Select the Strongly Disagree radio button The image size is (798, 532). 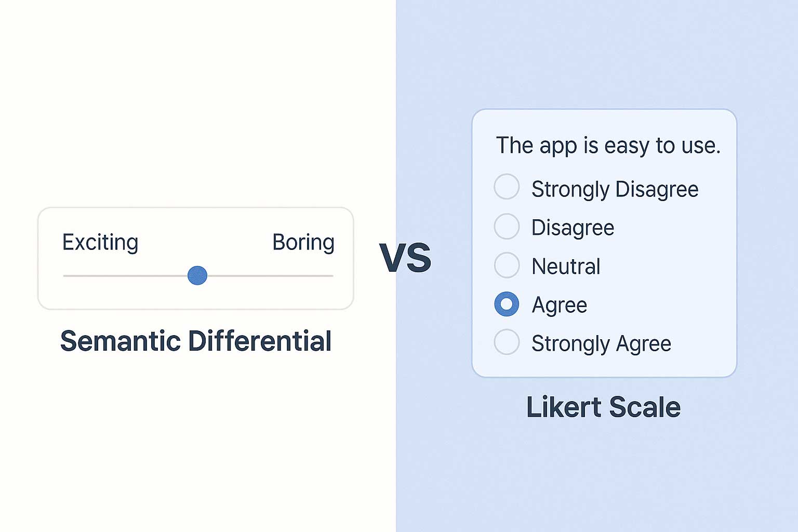click(x=507, y=187)
